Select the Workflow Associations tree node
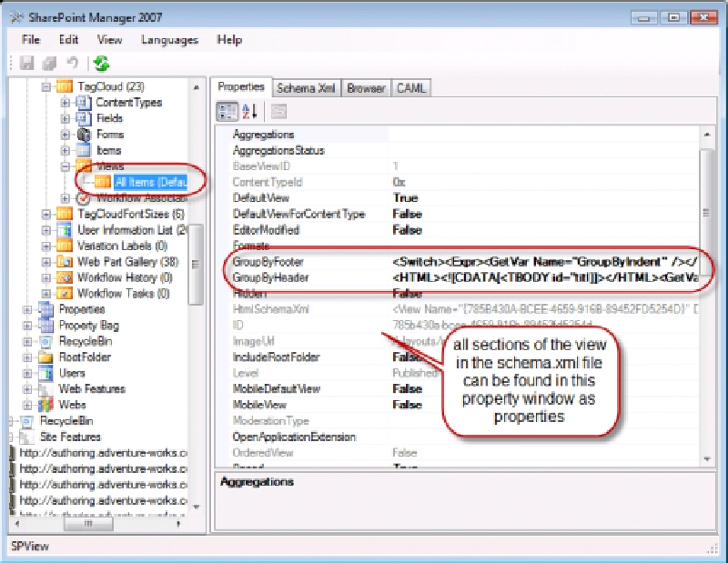Viewport: 728px width, 563px height. [x=141, y=198]
